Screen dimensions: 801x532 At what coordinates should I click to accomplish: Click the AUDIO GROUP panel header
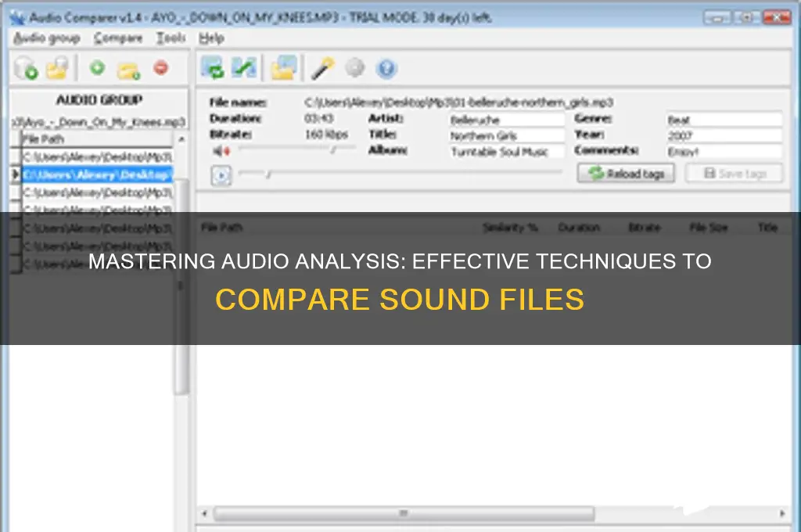tap(99, 99)
